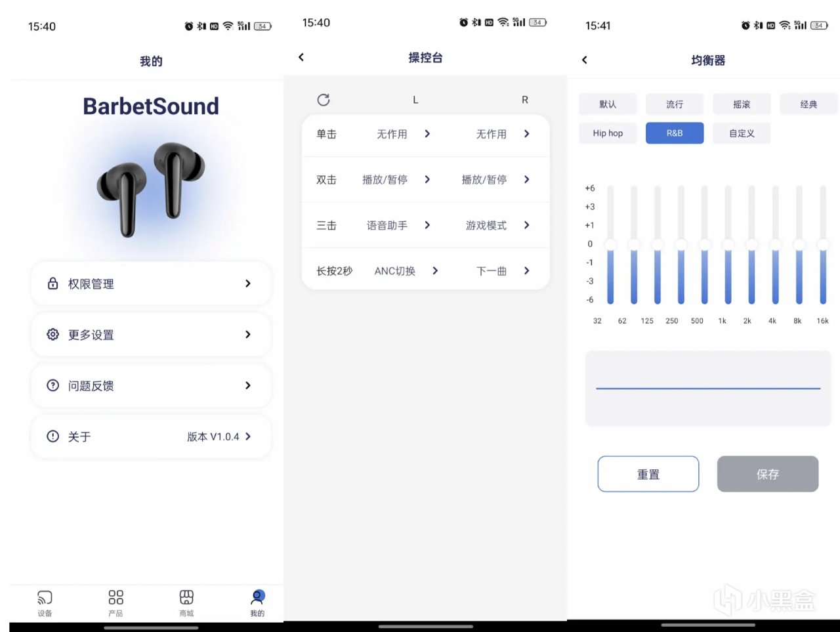The height and width of the screenshot is (632, 840).
Task: Open 问题反馈 chevron arrow
Action: (248, 385)
